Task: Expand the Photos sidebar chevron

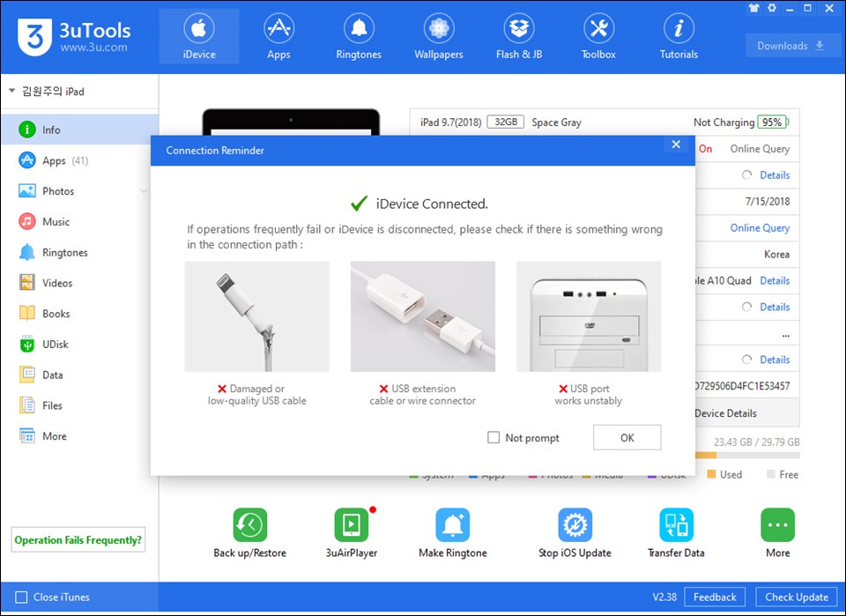Action: [144, 191]
